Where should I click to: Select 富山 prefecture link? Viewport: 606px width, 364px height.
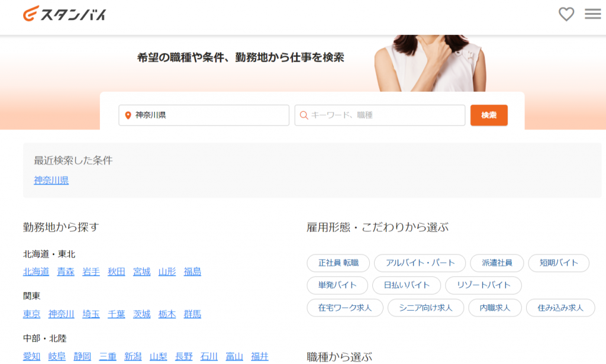234,356
